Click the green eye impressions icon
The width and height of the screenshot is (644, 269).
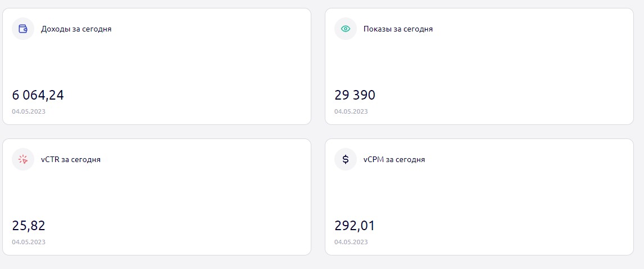pyautogui.click(x=346, y=29)
